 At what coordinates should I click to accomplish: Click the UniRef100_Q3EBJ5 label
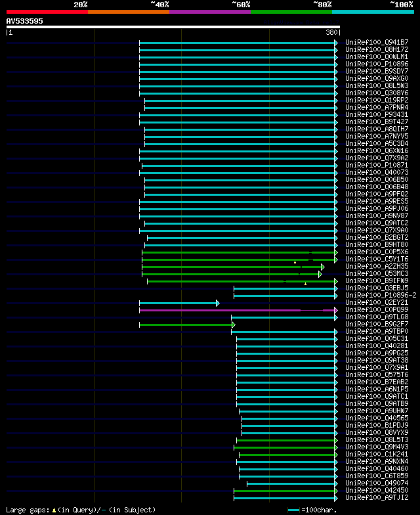tap(377, 288)
